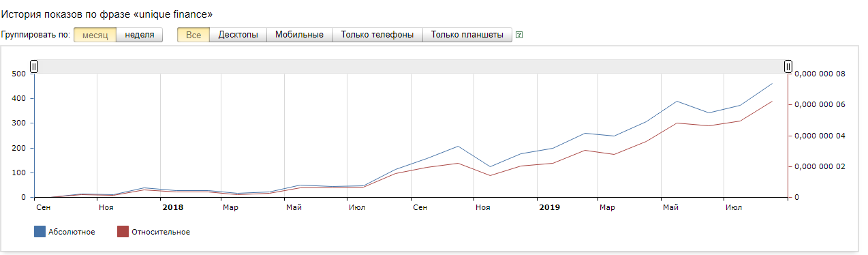
Task: Click the 2019 label on the axis
Action: (x=549, y=207)
